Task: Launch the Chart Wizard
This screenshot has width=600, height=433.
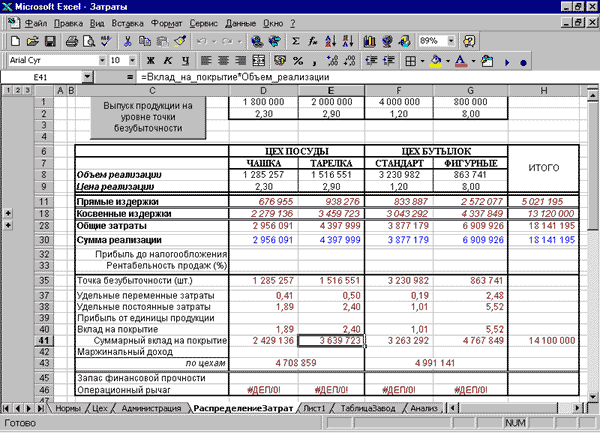Action: [x=369, y=41]
